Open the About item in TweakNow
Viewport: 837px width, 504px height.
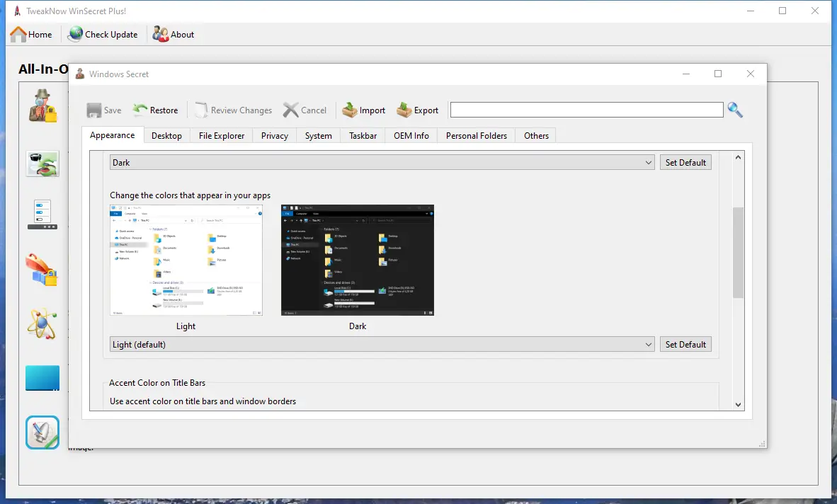tap(173, 35)
